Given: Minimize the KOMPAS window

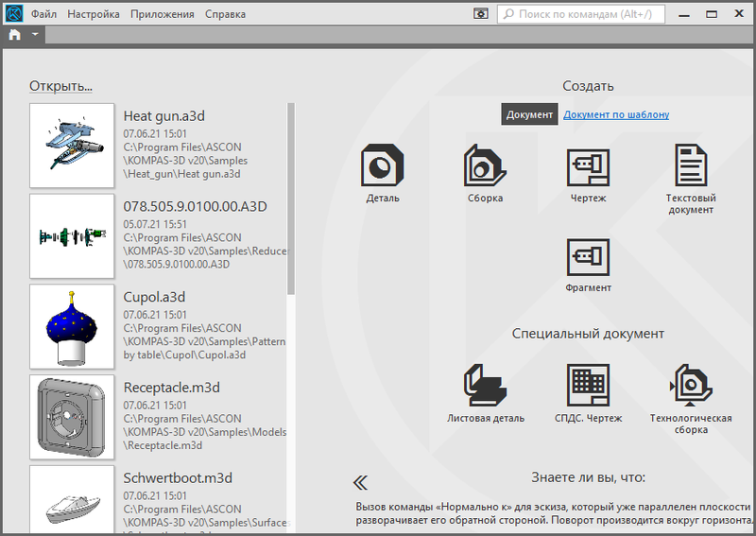Looking at the screenshot, I should click(683, 14).
